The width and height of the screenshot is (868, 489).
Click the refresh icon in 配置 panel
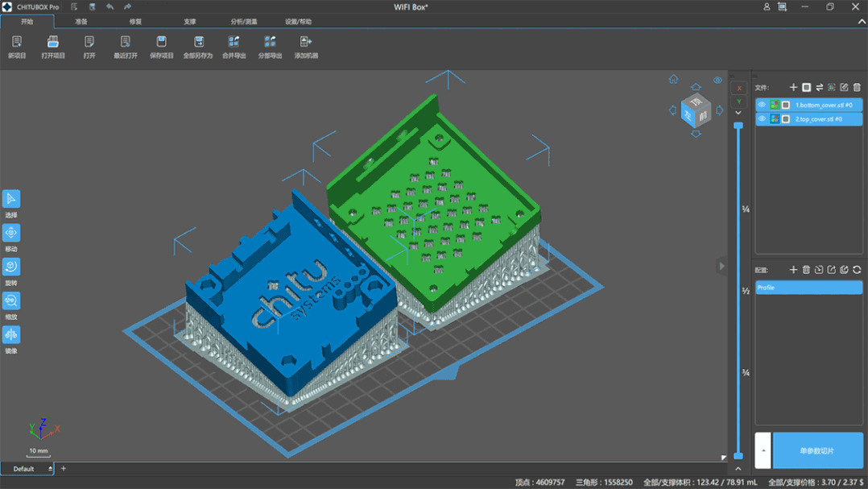click(857, 270)
